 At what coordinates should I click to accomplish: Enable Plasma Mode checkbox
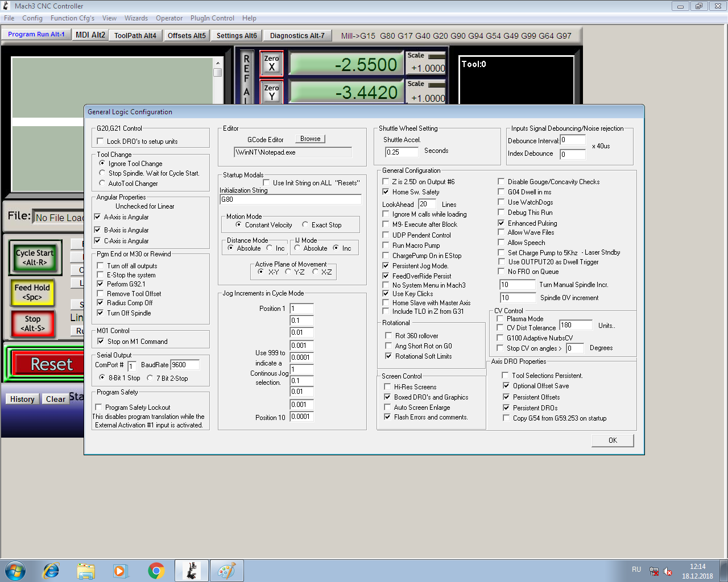click(500, 319)
